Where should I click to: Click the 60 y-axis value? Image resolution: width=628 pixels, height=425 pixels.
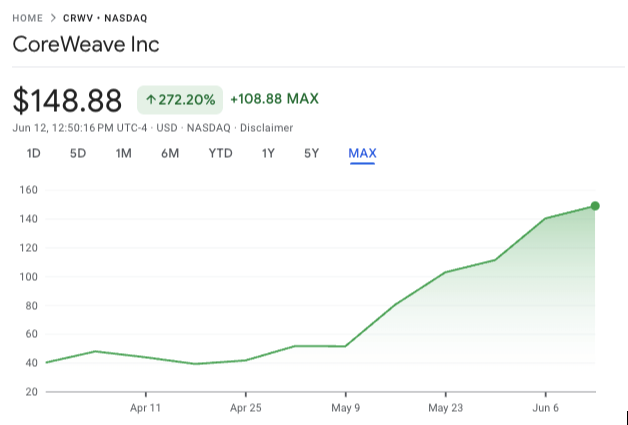31,334
